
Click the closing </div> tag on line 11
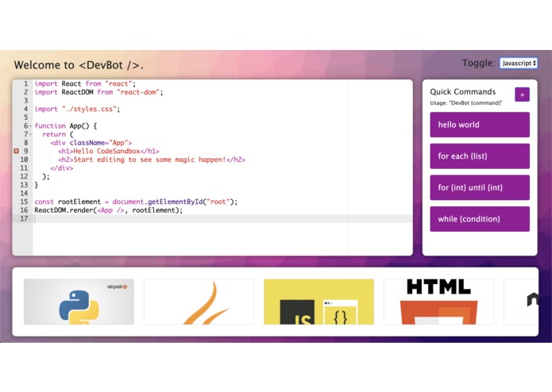tap(62, 168)
